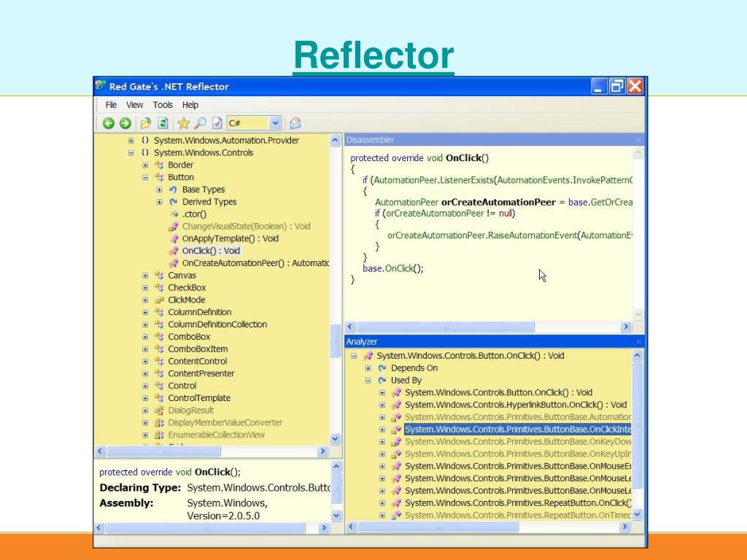Expand System.Windows.Automation.Provider namespace
The height and width of the screenshot is (560, 747).
point(131,141)
